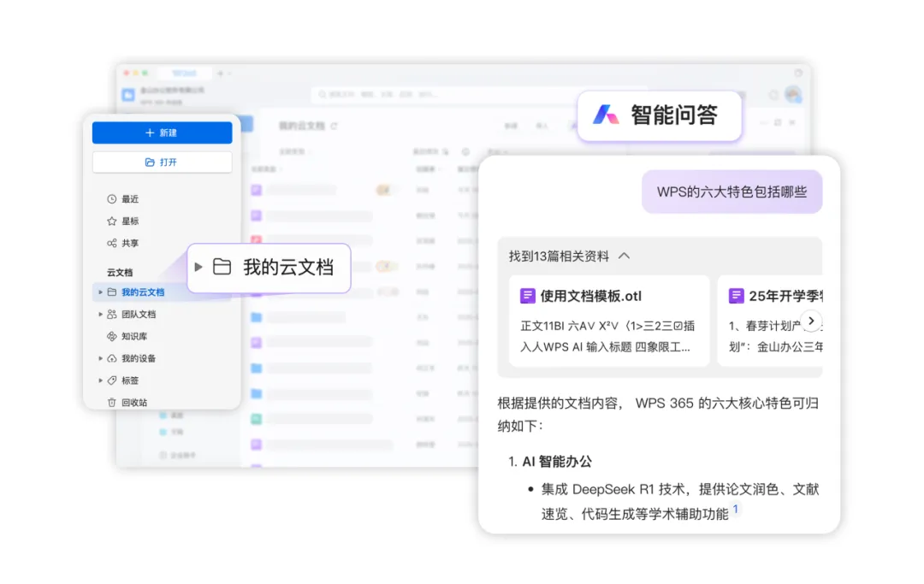This screenshot has height=584, width=924.
Task: Select 团队文档 in the sidebar
Action: 139,315
